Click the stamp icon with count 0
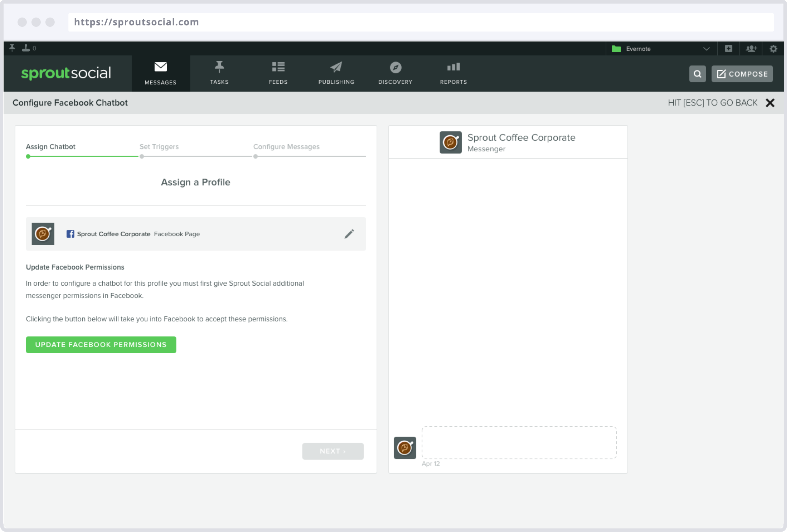Screen dimensions: 787x532 [26, 48]
